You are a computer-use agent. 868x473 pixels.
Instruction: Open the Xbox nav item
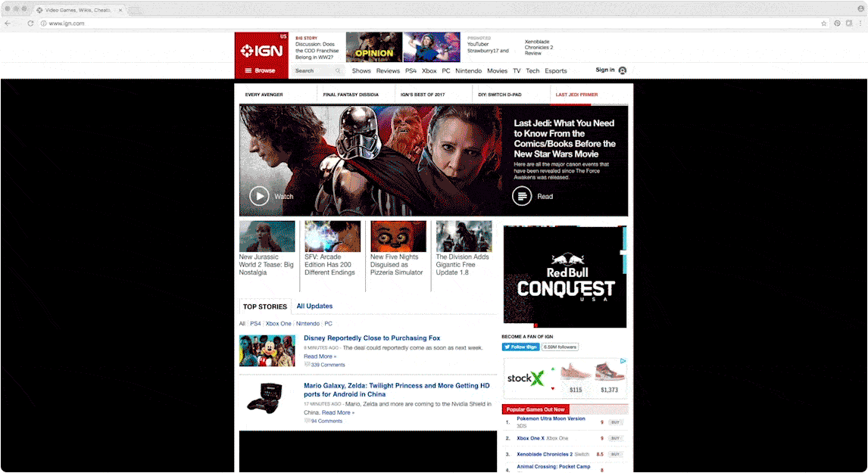pyautogui.click(x=429, y=71)
